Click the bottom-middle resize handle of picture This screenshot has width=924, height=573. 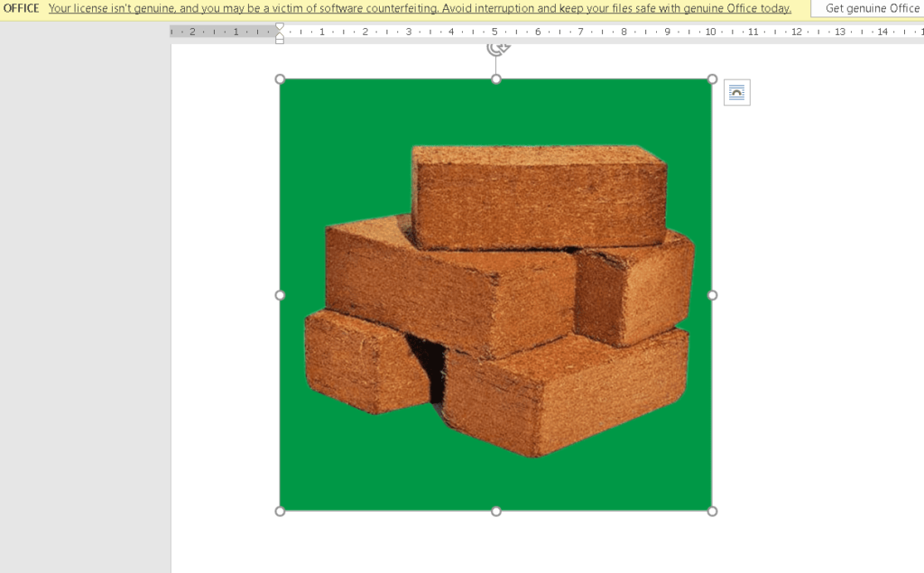tap(496, 511)
